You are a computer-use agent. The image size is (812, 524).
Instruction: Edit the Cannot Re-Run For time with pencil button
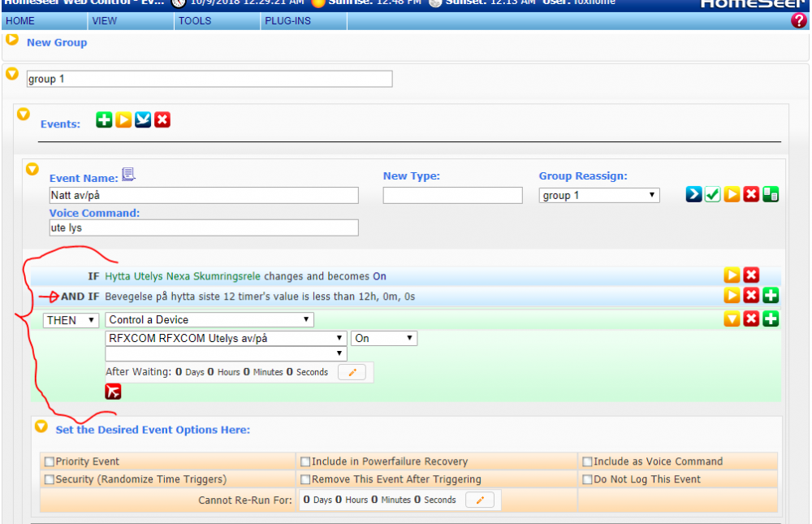click(x=479, y=500)
